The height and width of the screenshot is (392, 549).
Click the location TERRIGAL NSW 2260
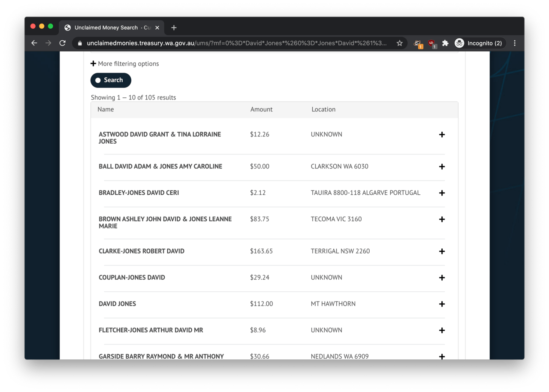[340, 251]
